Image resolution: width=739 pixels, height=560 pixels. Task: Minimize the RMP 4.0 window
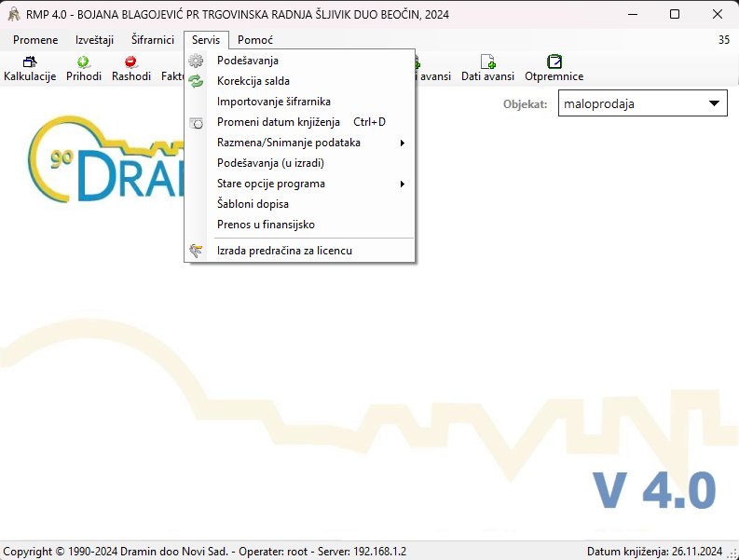coord(633,14)
